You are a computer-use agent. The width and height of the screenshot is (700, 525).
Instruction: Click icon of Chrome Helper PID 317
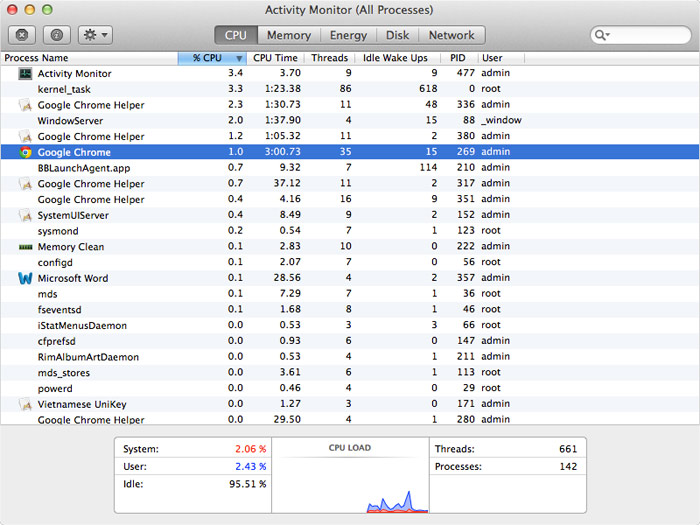tap(25, 184)
